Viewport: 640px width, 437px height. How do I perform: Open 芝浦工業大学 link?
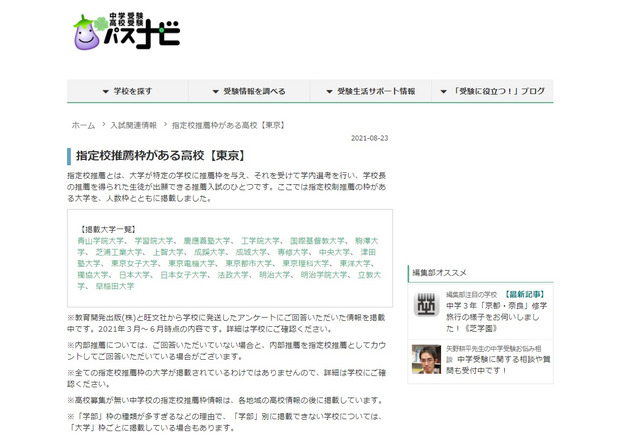click(x=119, y=252)
